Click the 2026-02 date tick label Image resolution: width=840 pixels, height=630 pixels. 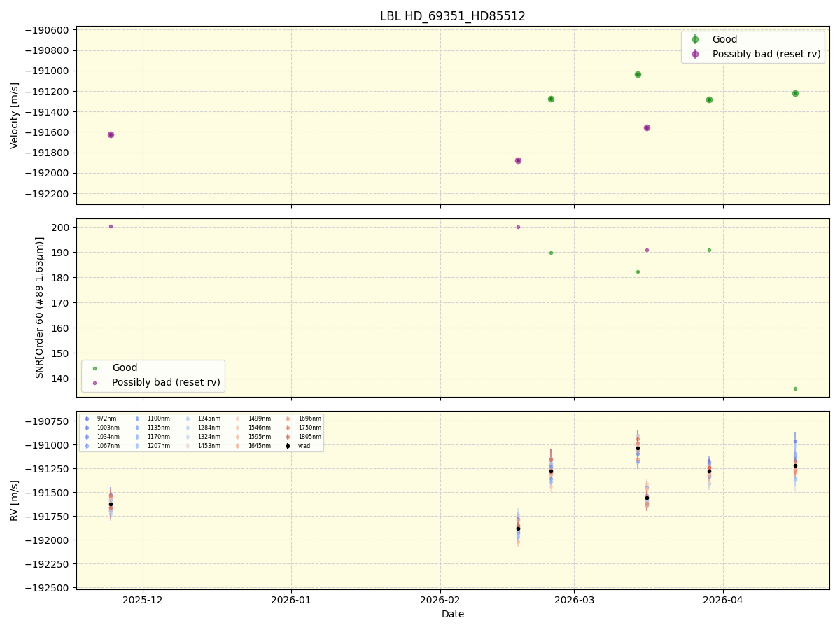click(440, 600)
